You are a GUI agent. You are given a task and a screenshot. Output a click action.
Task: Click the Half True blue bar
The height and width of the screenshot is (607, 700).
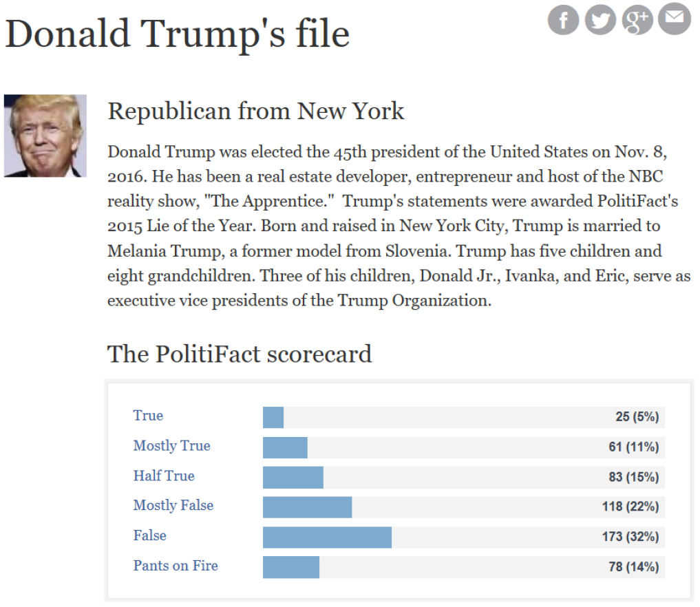click(293, 478)
